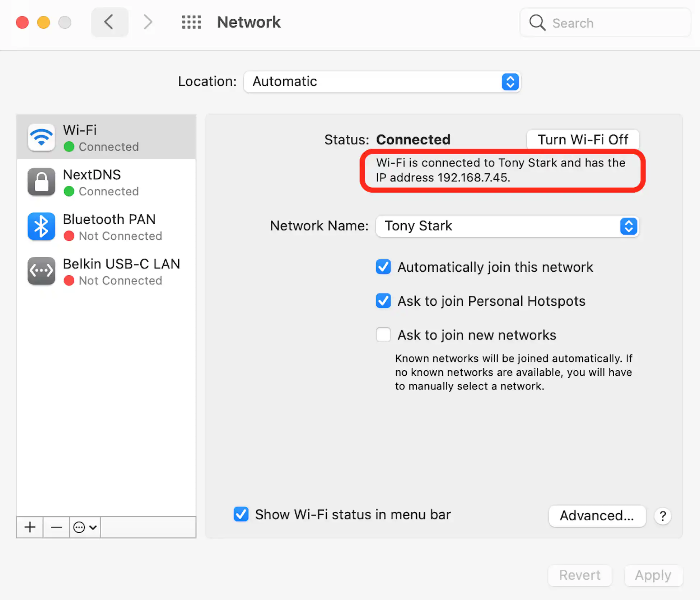Click the Wi-Fi icon in the sidebar
The image size is (700, 600).
click(x=41, y=137)
